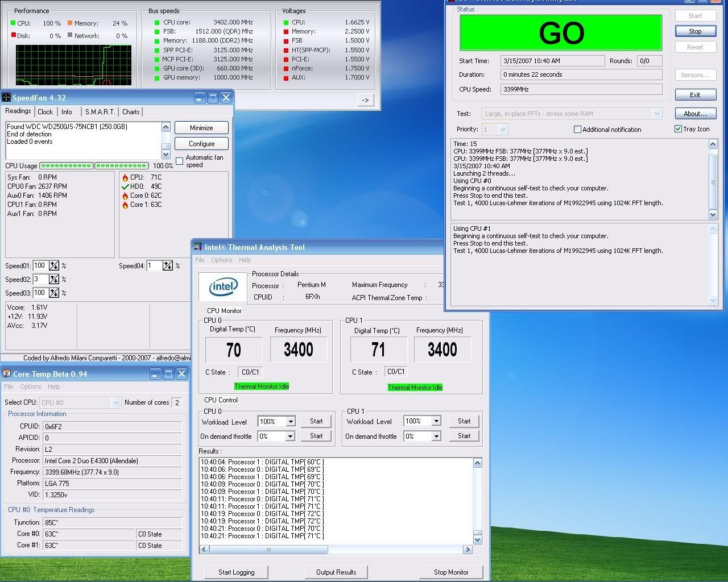Click the Speed04 value field
The image size is (728, 582).
pos(154,265)
